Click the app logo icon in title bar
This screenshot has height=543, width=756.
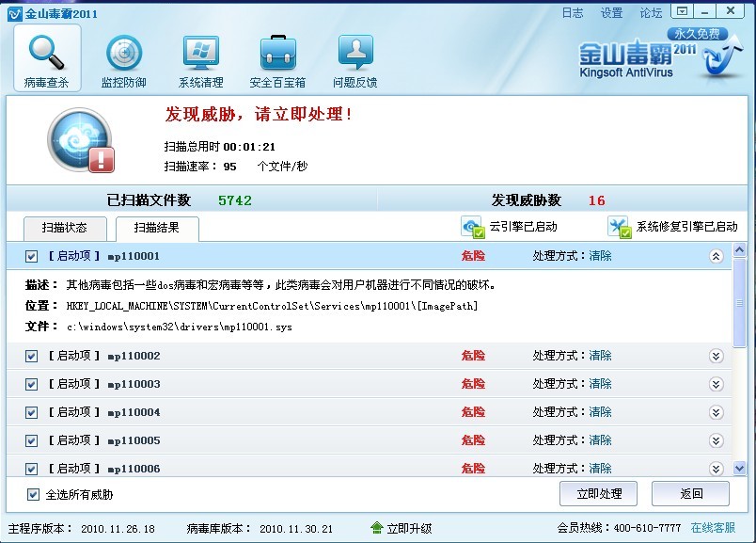pyautogui.click(x=15, y=13)
